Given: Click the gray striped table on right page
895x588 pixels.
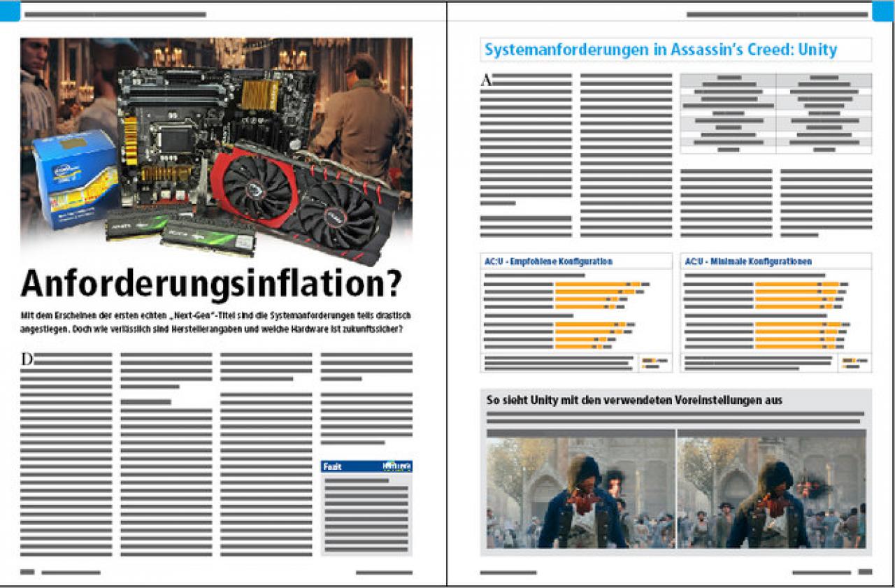Looking at the screenshot, I should tap(776, 113).
